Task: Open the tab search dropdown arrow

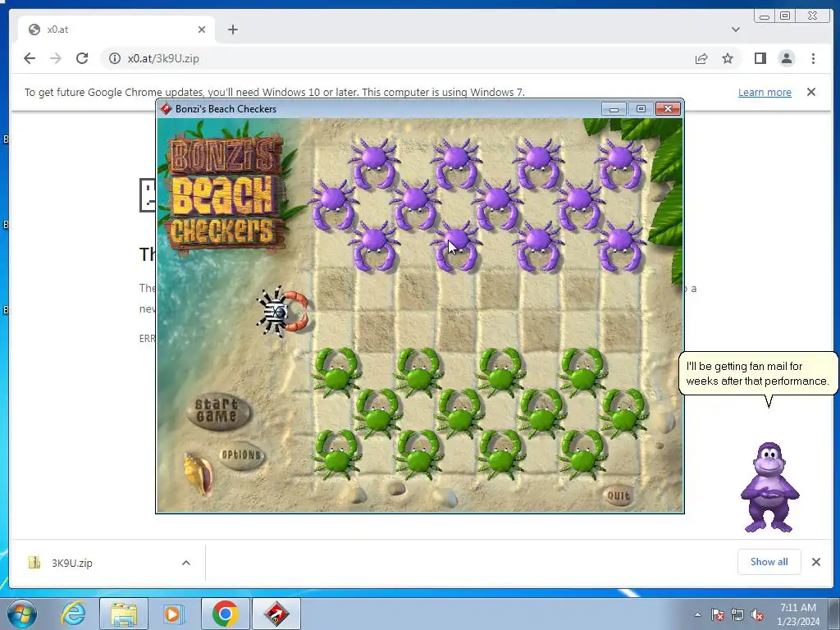Action: tap(736, 30)
